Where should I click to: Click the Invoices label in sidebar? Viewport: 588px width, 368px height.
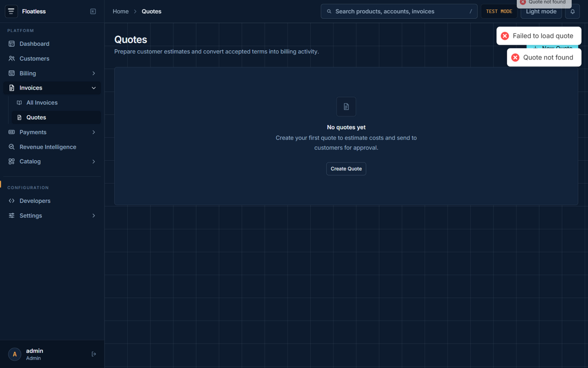coord(31,88)
